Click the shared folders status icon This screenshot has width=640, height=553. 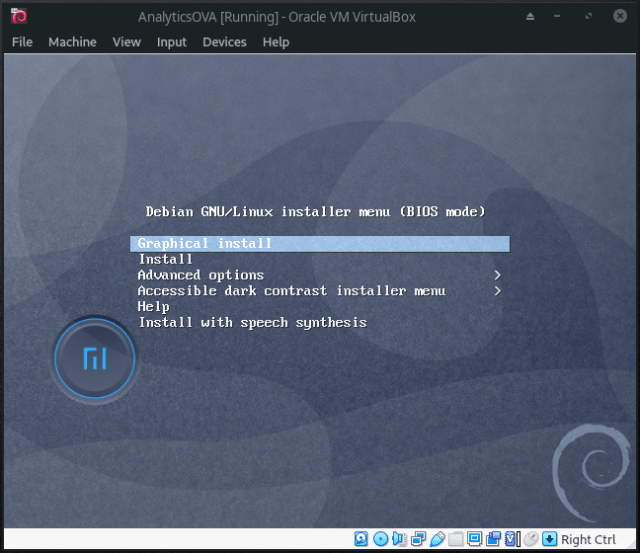pyautogui.click(x=456, y=539)
